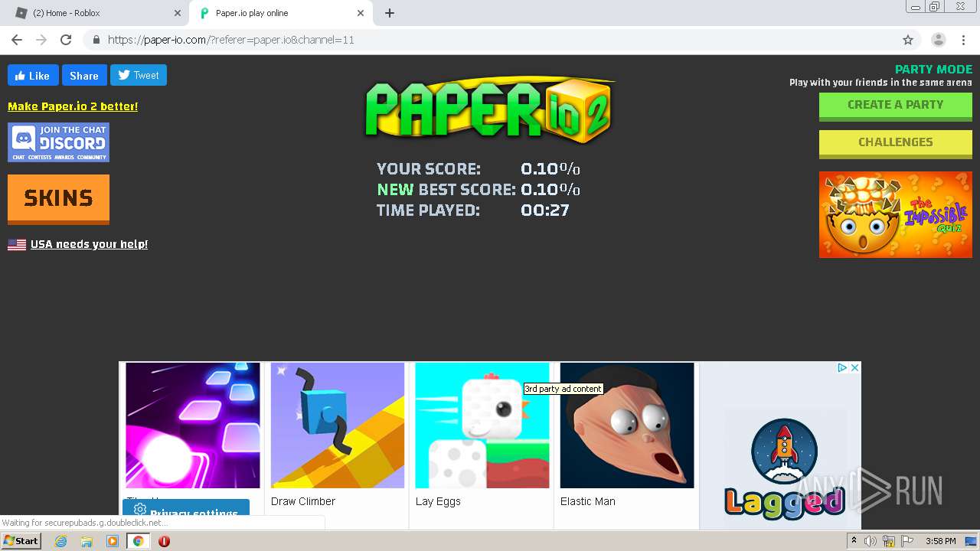Screen dimensions: 980x551
Task: Click the Lay Eggs title text
Action: coord(438,501)
